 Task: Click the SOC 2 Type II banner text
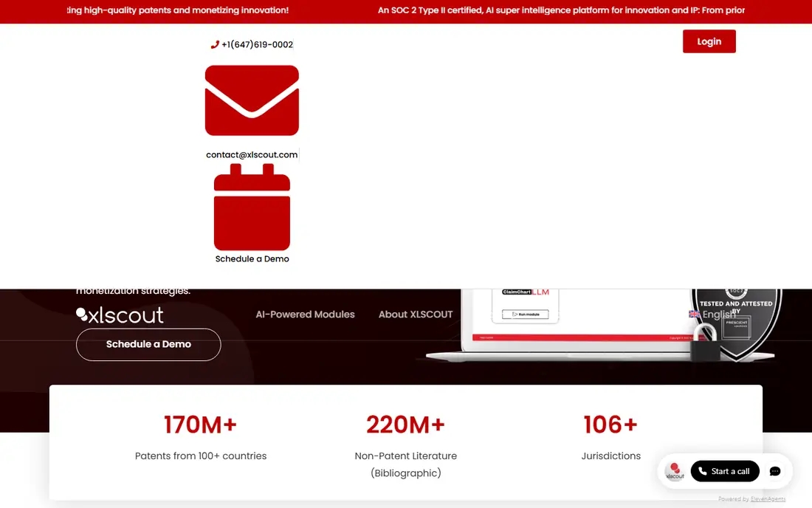pos(561,10)
